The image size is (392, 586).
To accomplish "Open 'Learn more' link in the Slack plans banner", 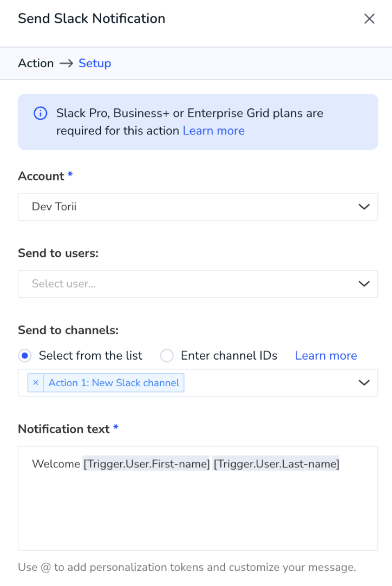I will click(214, 131).
